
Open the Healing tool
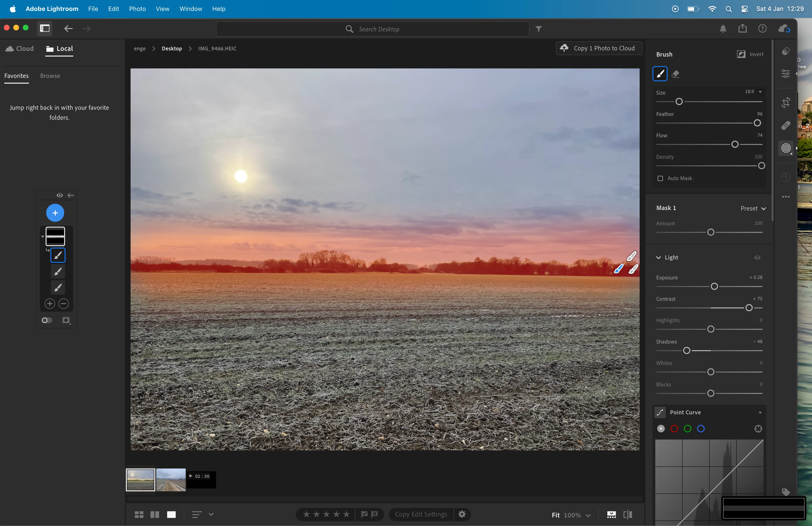[x=786, y=126]
